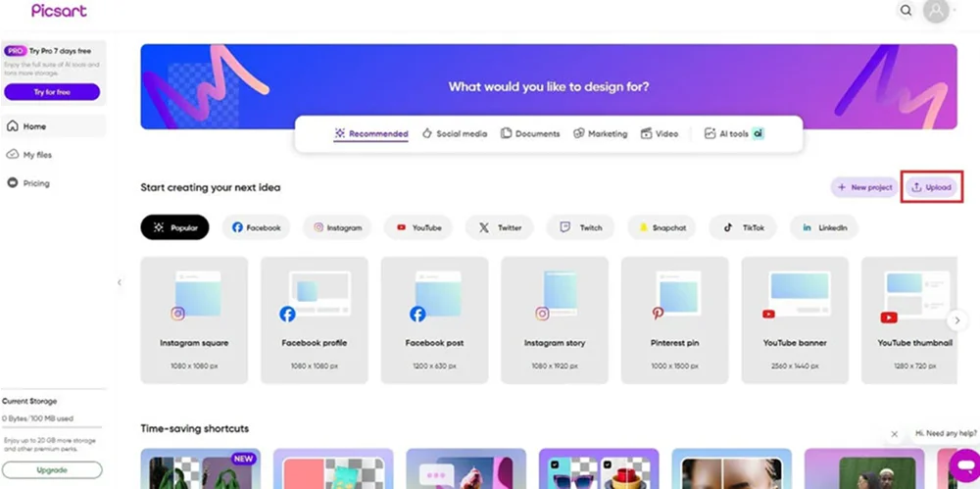980x489 pixels.
Task: Start a New project
Action: click(863, 187)
